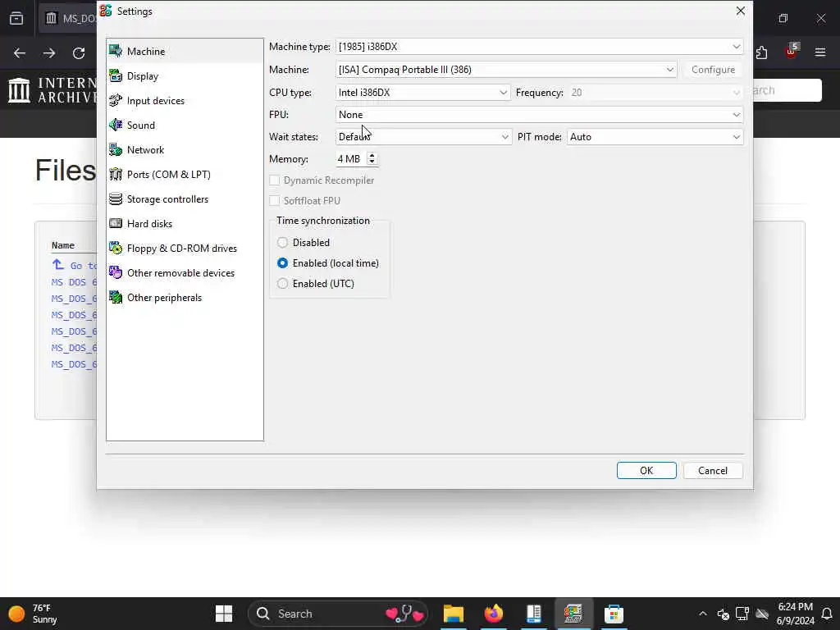Image resolution: width=840 pixels, height=630 pixels.
Task: Open Microsoft Store from the taskbar
Action: point(614,614)
